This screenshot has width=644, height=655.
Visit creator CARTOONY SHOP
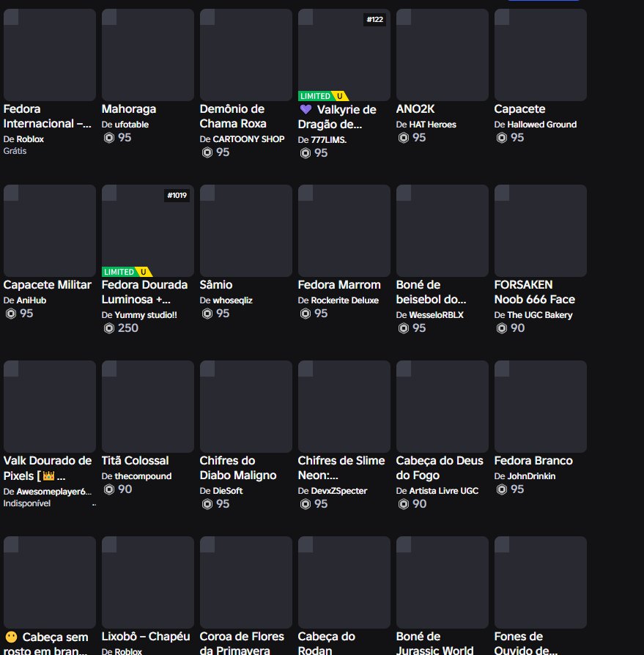coord(248,139)
